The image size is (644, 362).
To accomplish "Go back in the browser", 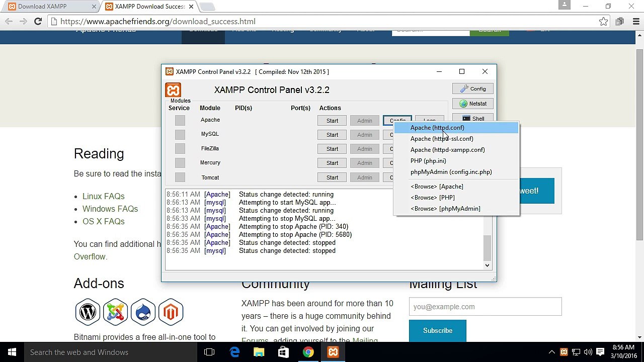I will point(9,22).
